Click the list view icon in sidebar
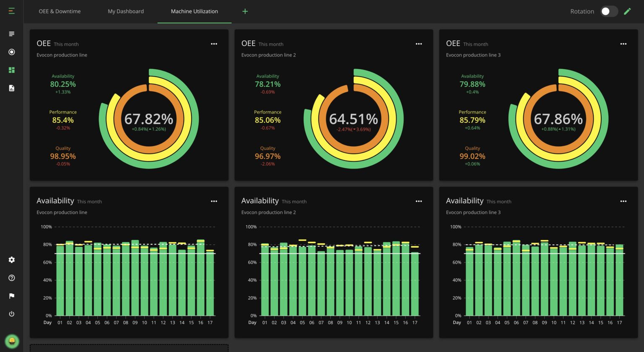Viewport: 644px width, 352px height. [x=12, y=34]
